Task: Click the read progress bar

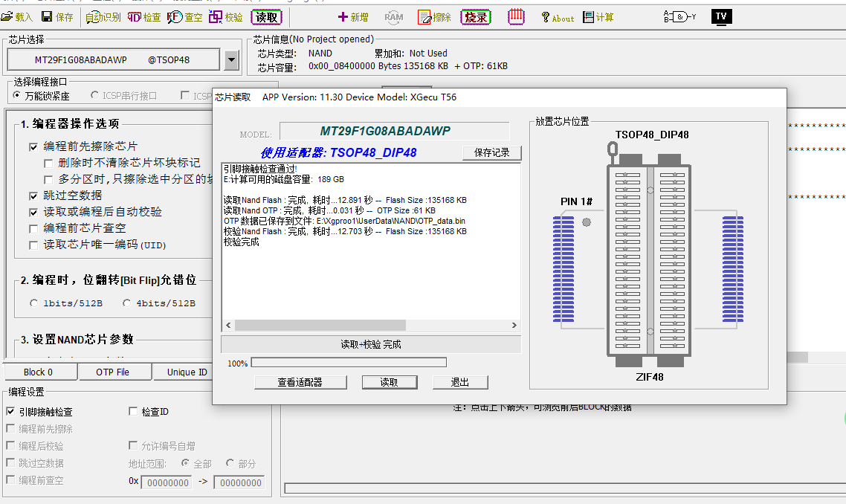Action: point(349,363)
